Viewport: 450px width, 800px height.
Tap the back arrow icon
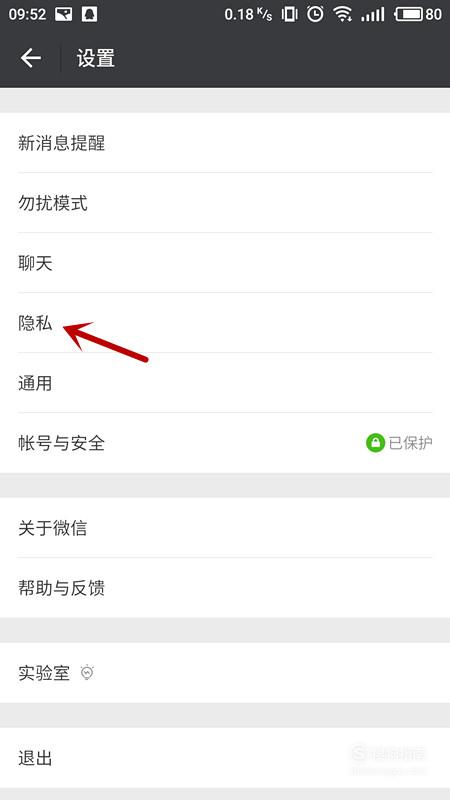[31, 58]
